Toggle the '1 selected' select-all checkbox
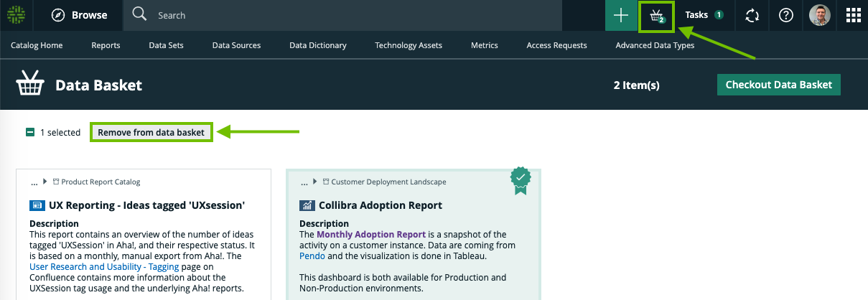The image size is (868, 300). click(x=30, y=133)
